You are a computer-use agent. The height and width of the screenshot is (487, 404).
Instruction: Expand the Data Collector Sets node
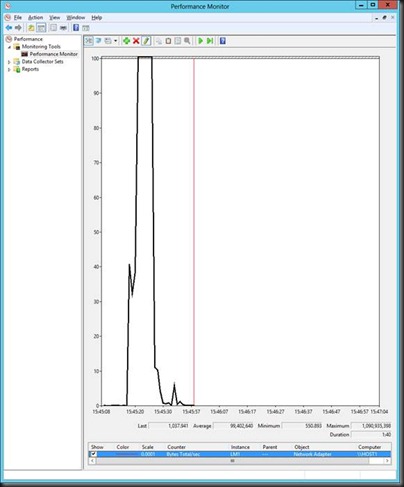click(9, 62)
